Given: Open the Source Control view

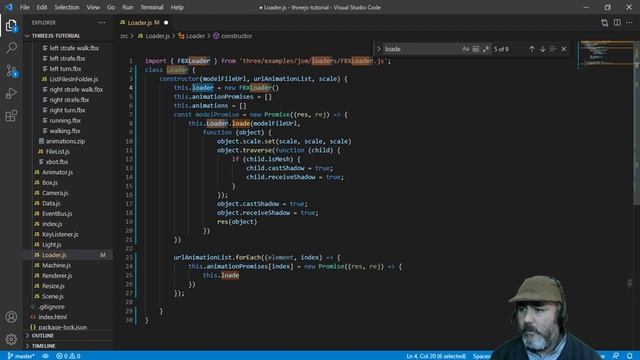Looking at the screenshot, I should pos(11,71).
